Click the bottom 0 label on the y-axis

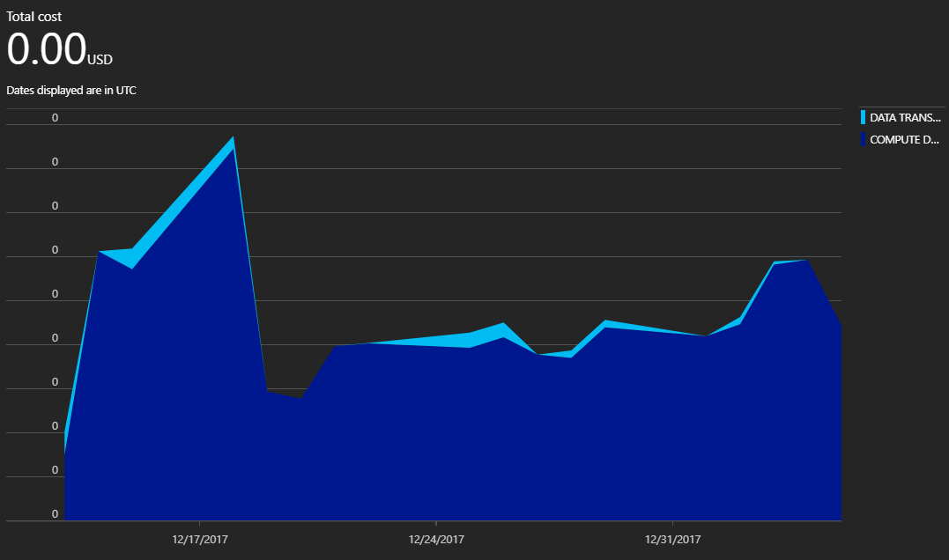[56, 513]
